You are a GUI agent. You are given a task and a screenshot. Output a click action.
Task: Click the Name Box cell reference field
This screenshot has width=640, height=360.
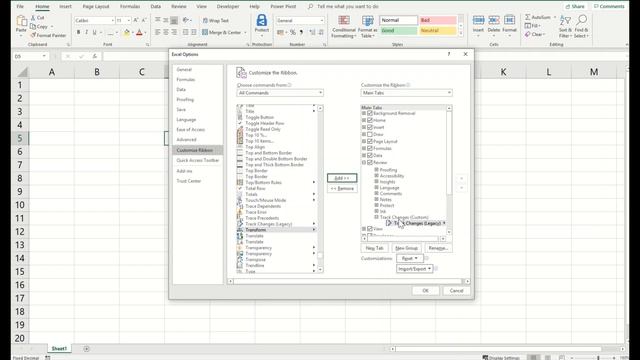pyautogui.click(x=31, y=56)
